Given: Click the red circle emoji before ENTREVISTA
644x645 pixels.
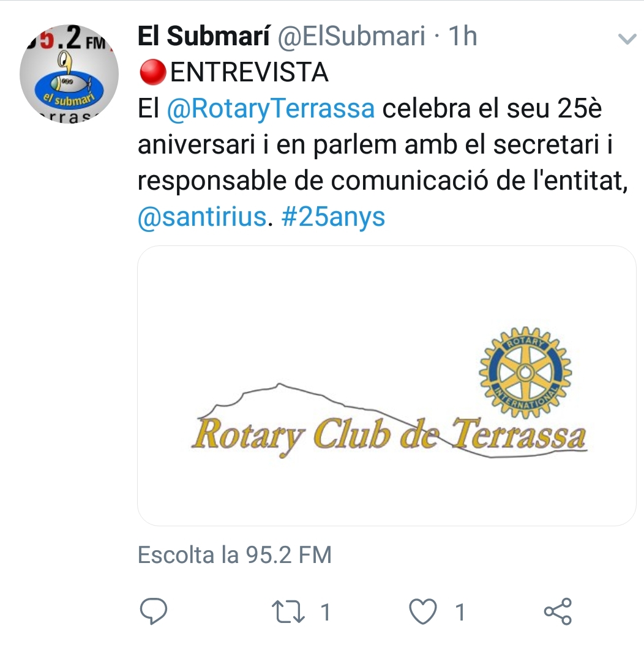Looking at the screenshot, I should tap(152, 72).
